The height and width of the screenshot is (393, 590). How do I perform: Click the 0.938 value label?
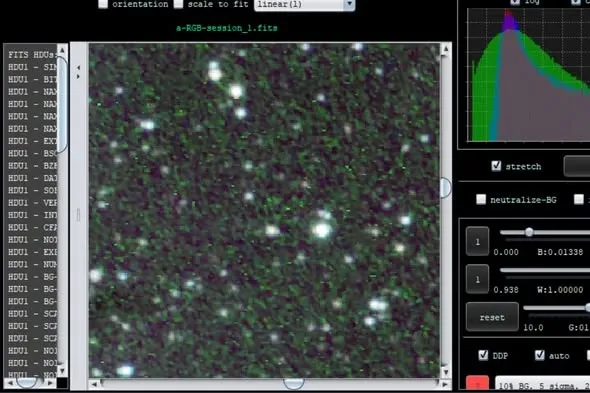tap(506, 290)
